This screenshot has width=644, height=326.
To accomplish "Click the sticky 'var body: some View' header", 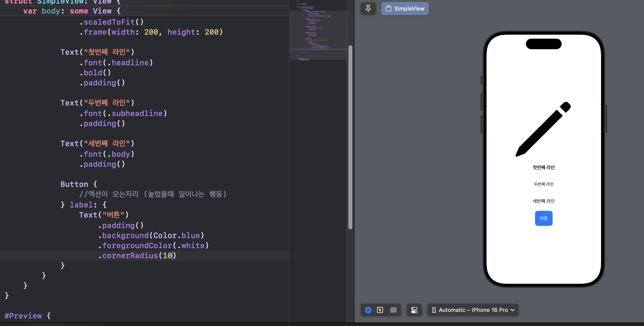I will point(72,11).
